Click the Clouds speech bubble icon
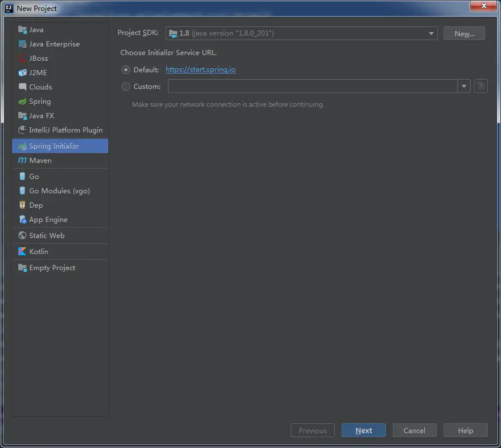The height and width of the screenshot is (448, 501). [22, 87]
